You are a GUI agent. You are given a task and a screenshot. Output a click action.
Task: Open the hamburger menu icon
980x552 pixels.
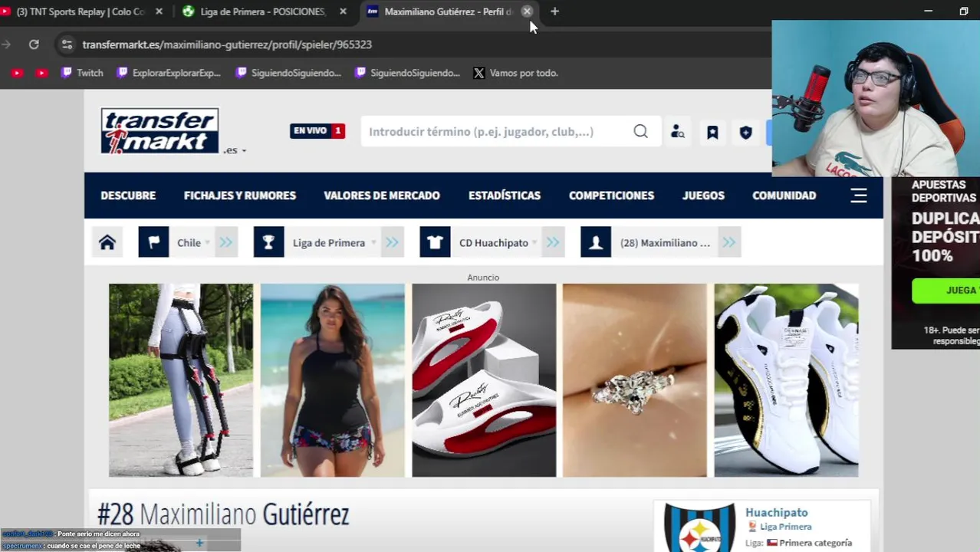pyautogui.click(x=859, y=195)
